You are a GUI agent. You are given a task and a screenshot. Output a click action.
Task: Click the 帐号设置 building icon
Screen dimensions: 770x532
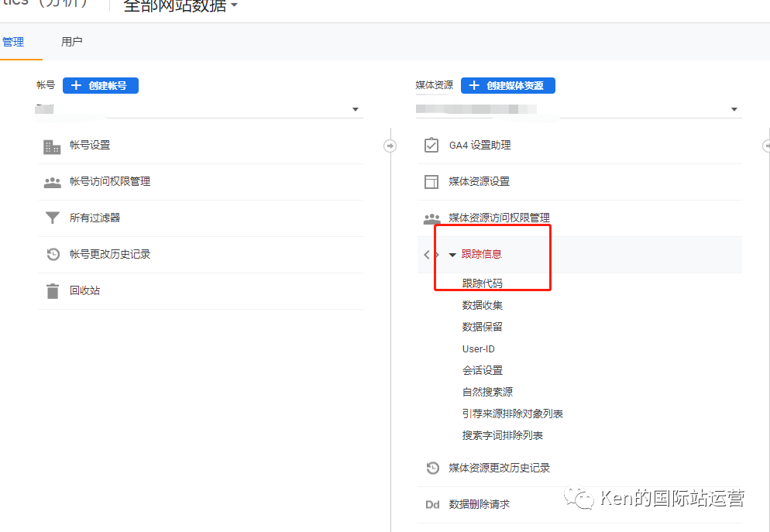click(52, 146)
